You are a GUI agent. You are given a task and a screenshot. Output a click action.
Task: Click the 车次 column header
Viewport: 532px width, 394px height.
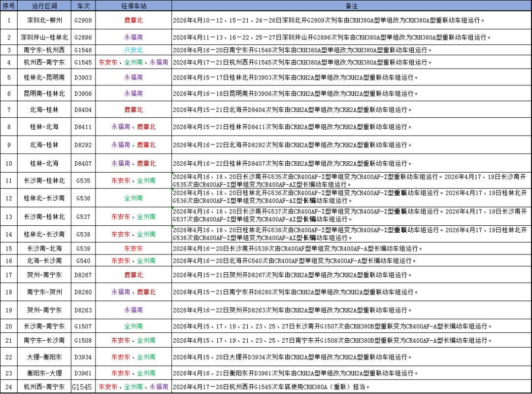(x=83, y=6)
